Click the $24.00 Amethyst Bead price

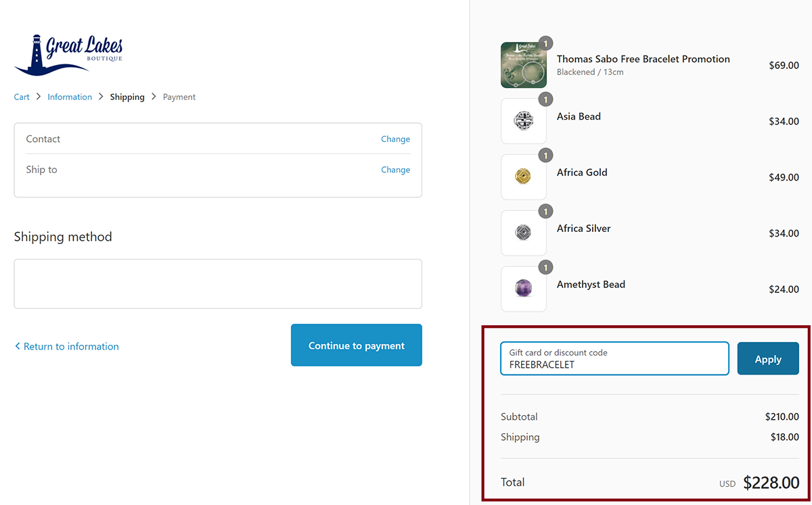784,290
